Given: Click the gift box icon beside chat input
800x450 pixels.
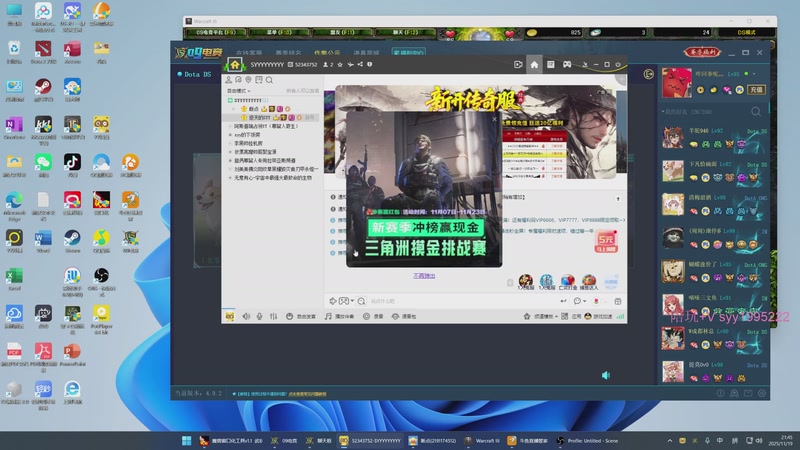Looking at the screenshot, I should coord(618,302).
